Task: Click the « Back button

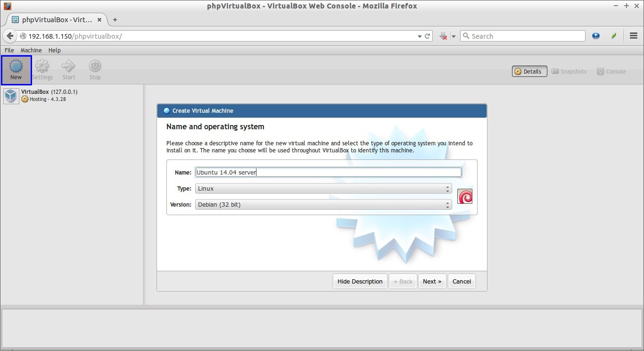Action: pyautogui.click(x=403, y=281)
